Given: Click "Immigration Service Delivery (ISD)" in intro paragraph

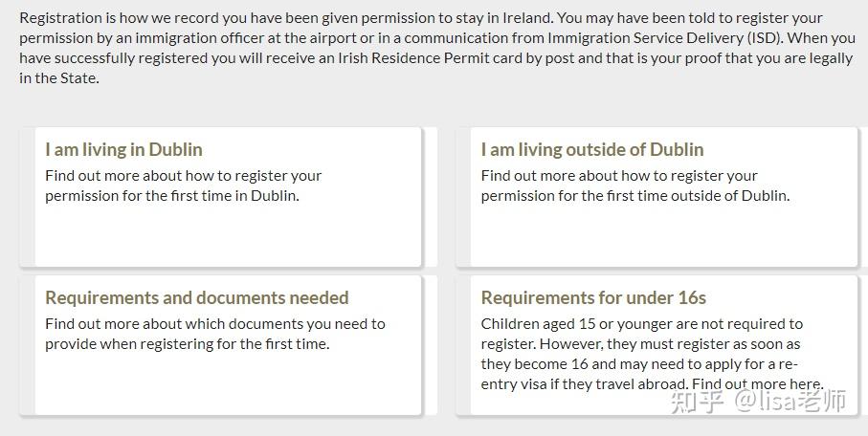Looking at the screenshot, I should tap(671, 38).
